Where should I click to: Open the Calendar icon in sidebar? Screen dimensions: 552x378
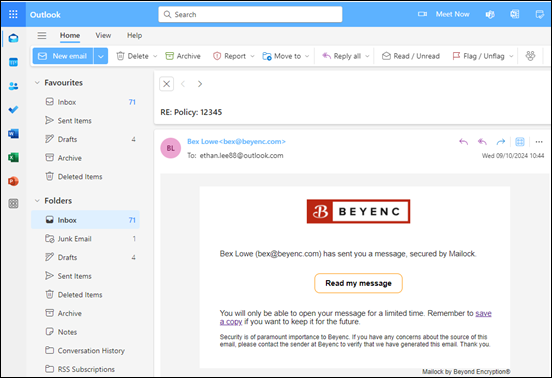pos(13,62)
